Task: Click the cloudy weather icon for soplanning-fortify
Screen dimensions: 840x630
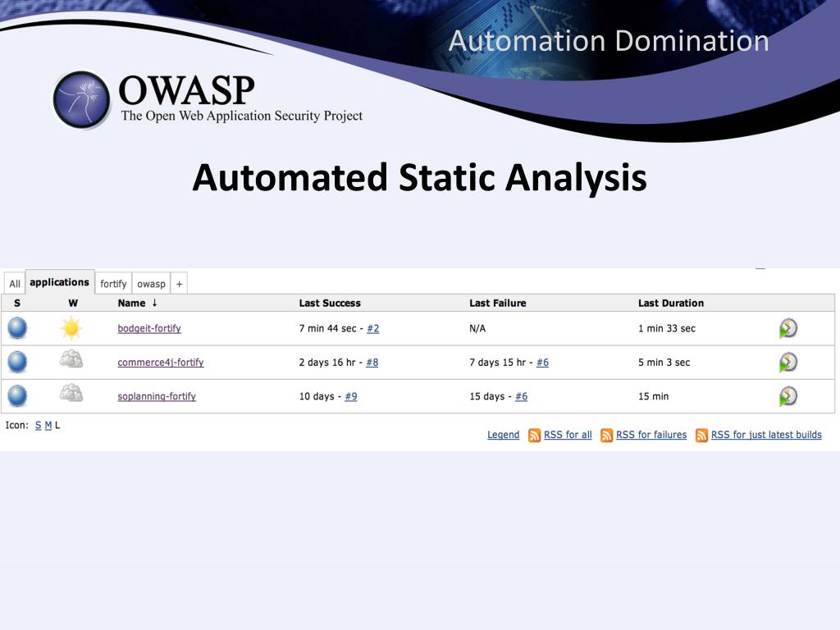Action: click(x=71, y=393)
